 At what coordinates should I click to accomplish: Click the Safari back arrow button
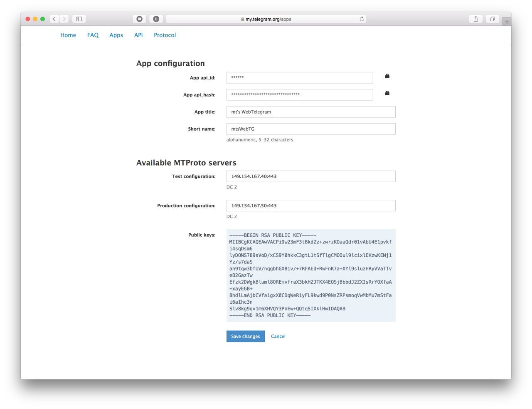tap(54, 19)
